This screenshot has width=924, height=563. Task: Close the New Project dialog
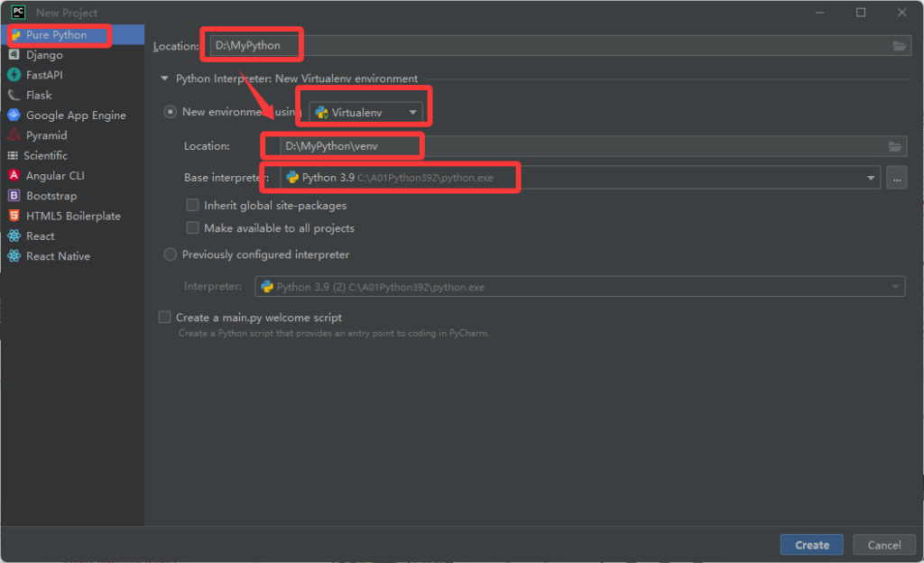(901, 13)
